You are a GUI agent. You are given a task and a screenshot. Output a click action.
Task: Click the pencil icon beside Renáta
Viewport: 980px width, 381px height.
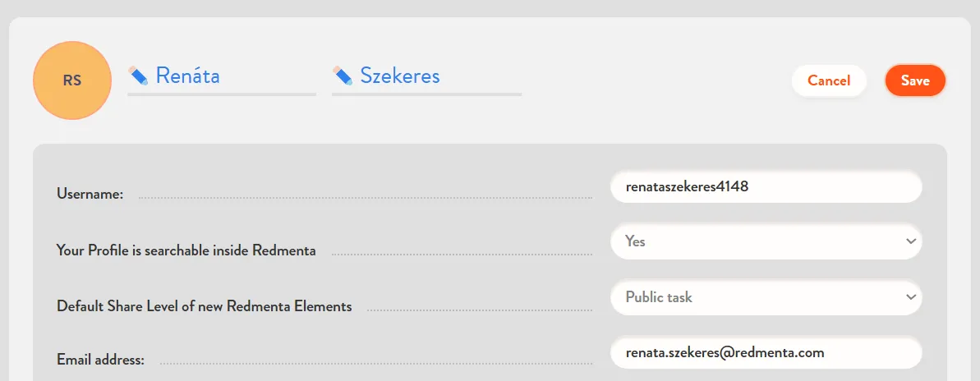138,76
